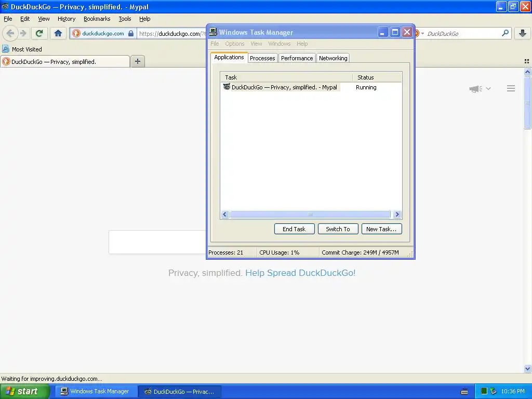Viewport: 532px width, 399px height.
Task: Click the on-screen keyboard tray icon
Action: (464, 392)
